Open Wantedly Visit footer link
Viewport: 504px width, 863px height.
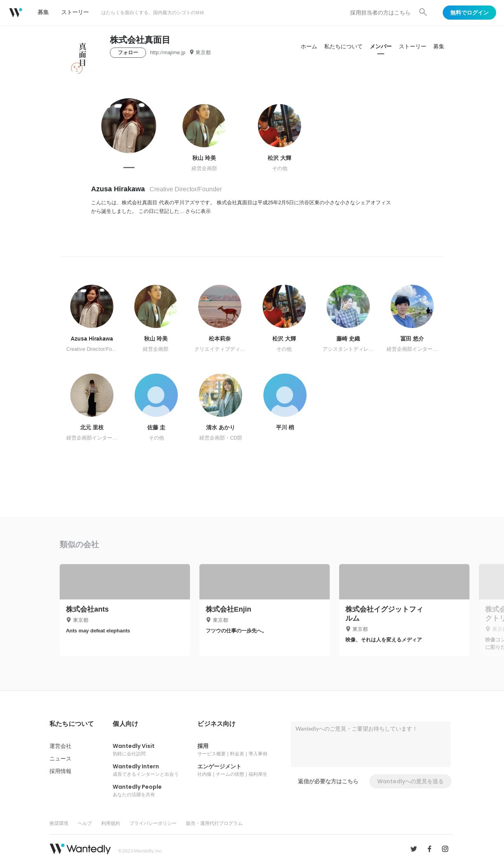[x=133, y=746]
